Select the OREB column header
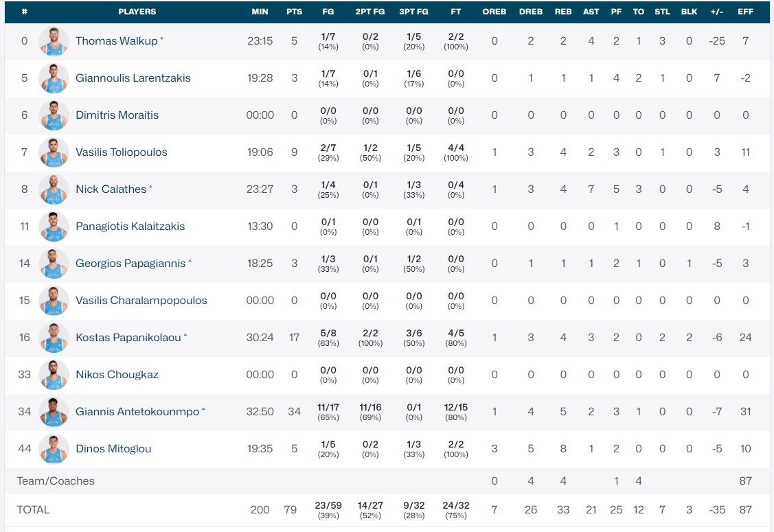774x532 pixels. pyautogui.click(x=494, y=12)
